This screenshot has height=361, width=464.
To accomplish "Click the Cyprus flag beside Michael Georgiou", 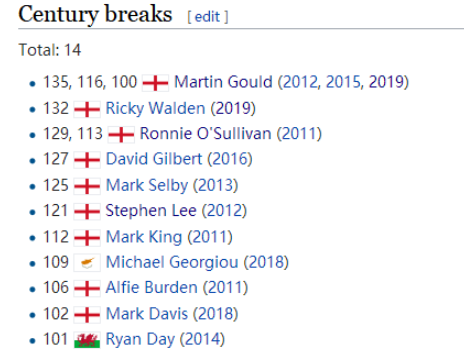I will (x=87, y=263).
